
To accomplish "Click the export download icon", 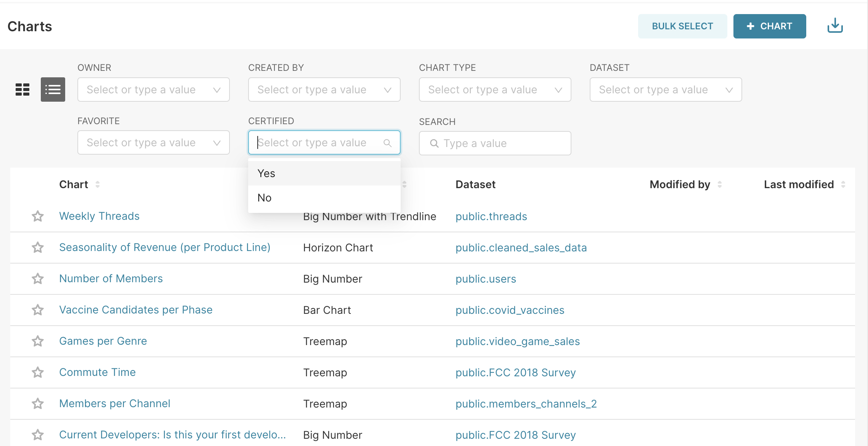I will coord(835,26).
